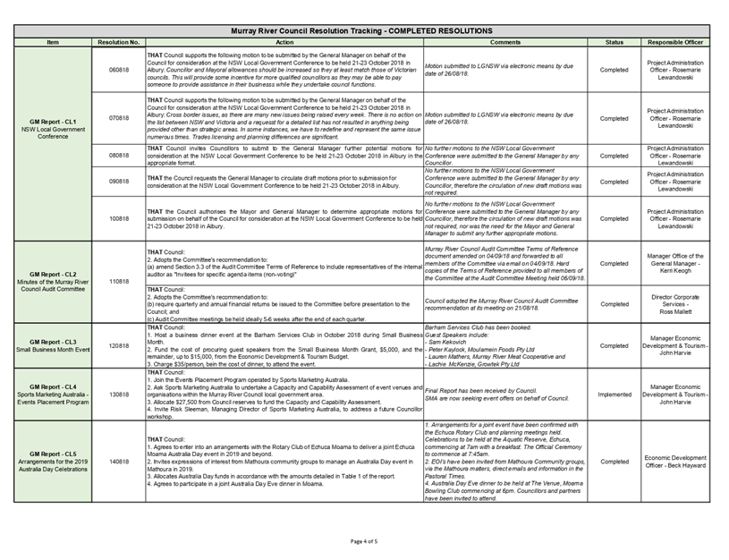This screenshot has height=560, width=729.
Task: Click the comment 'Barham Services Club has been booked'
Action: tap(478, 327)
